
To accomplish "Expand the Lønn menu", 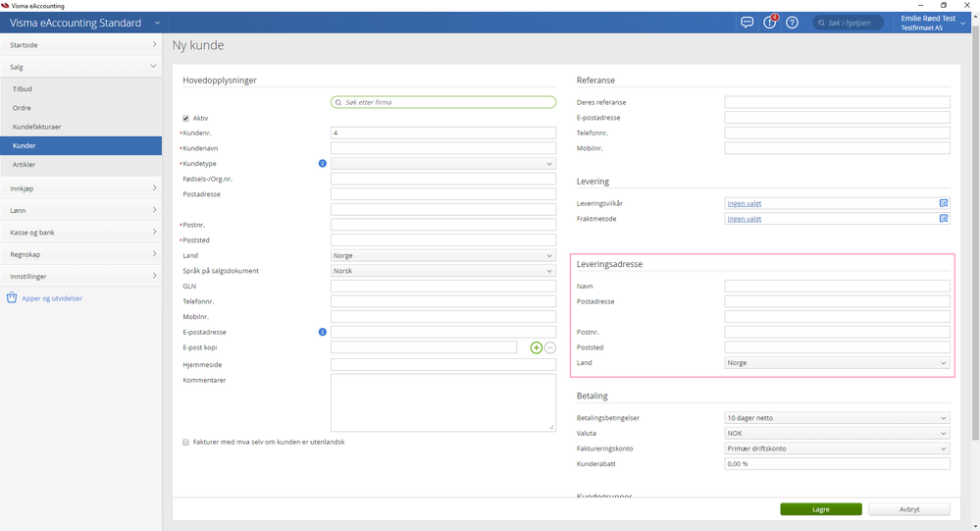I will click(80, 210).
